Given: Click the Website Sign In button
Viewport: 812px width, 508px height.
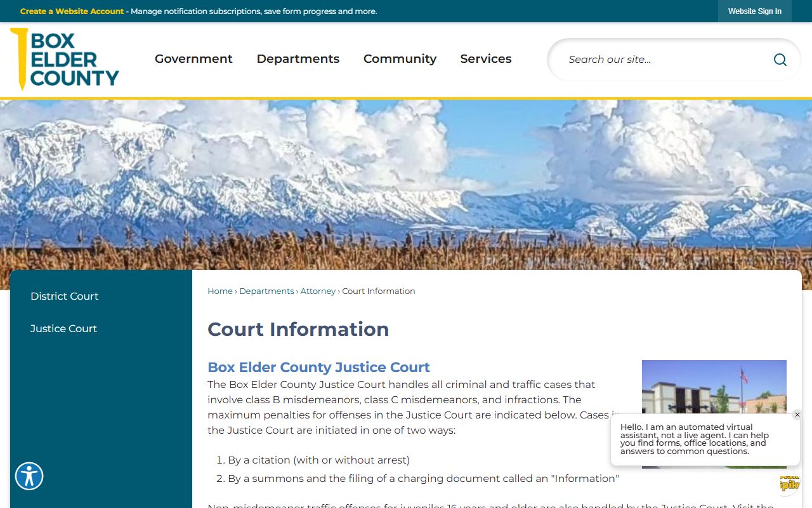Looking at the screenshot, I should coord(755,11).
